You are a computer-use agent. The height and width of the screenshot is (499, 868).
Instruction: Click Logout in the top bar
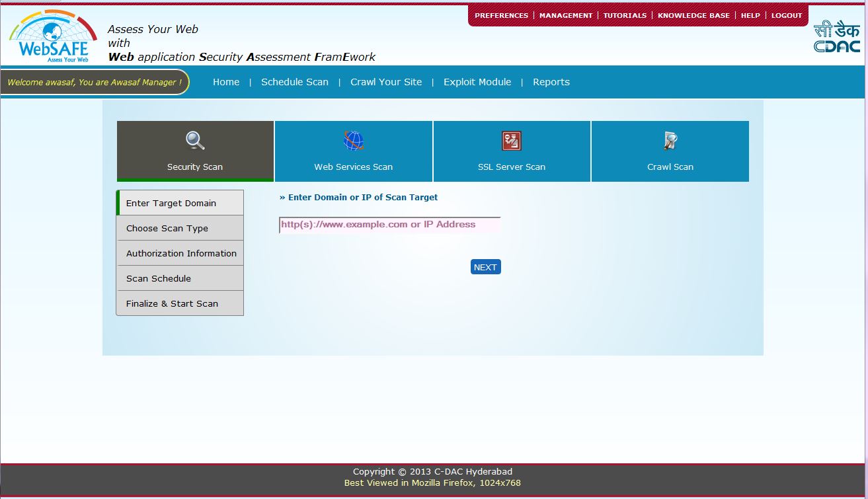[787, 15]
